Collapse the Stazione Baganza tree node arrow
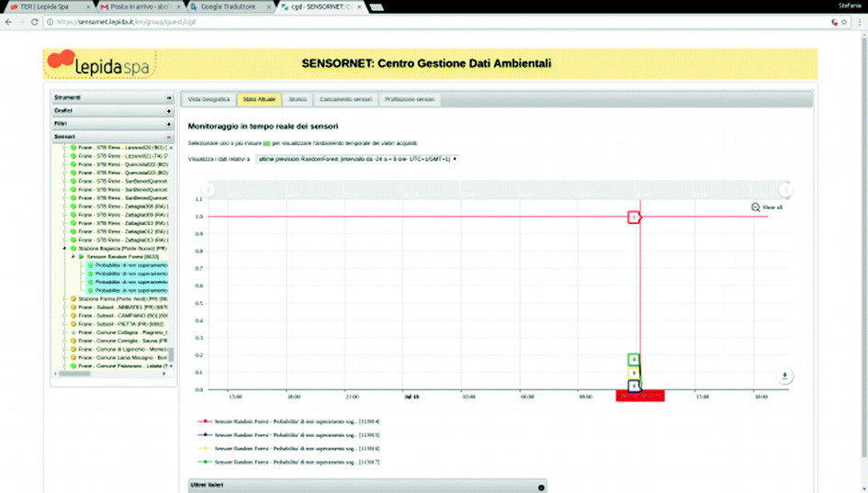Image resolution: width=868 pixels, height=493 pixels. point(65,249)
